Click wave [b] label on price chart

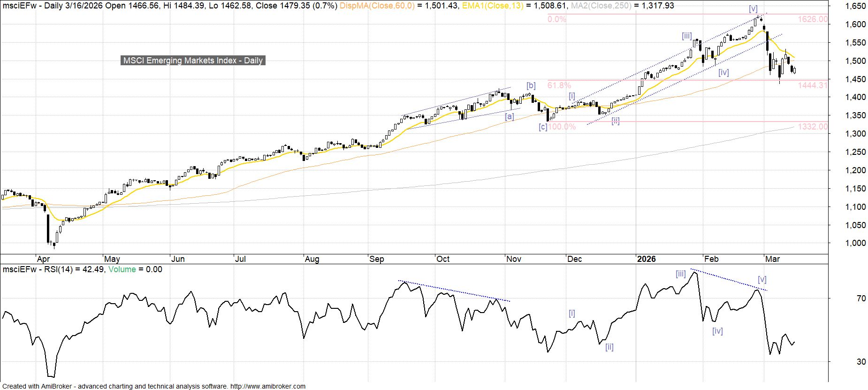(x=531, y=85)
